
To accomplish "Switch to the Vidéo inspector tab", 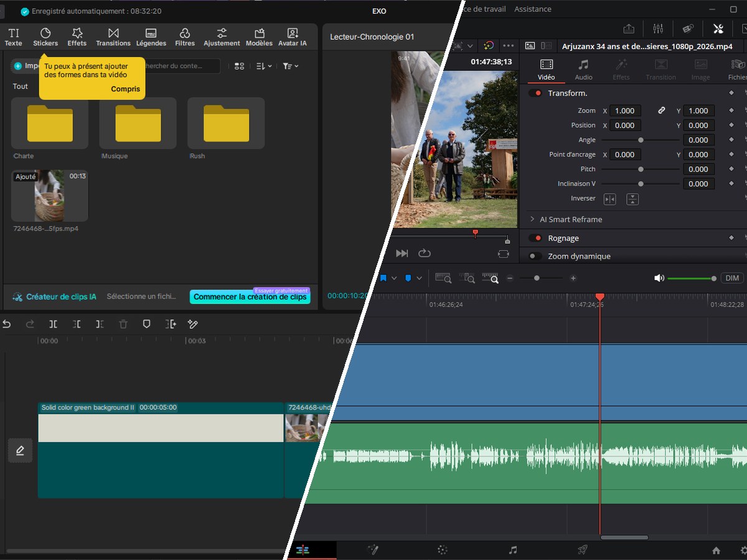I will pyautogui.click(x=546, y=70).
